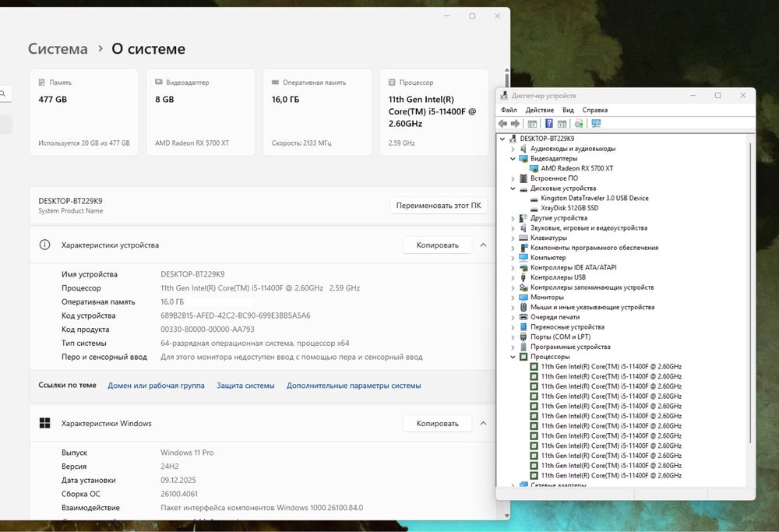Select the AMD Radeon RX 5700 XT device
This screenshot has height=532, width=779.
[x=576, y=168]
